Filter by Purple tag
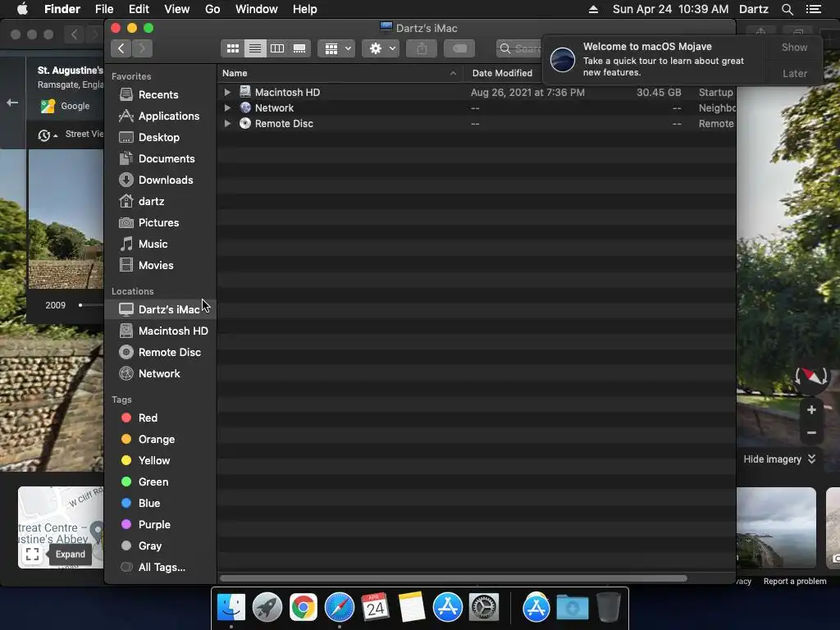This screenshot has width=840, height=630. point(154,525)
